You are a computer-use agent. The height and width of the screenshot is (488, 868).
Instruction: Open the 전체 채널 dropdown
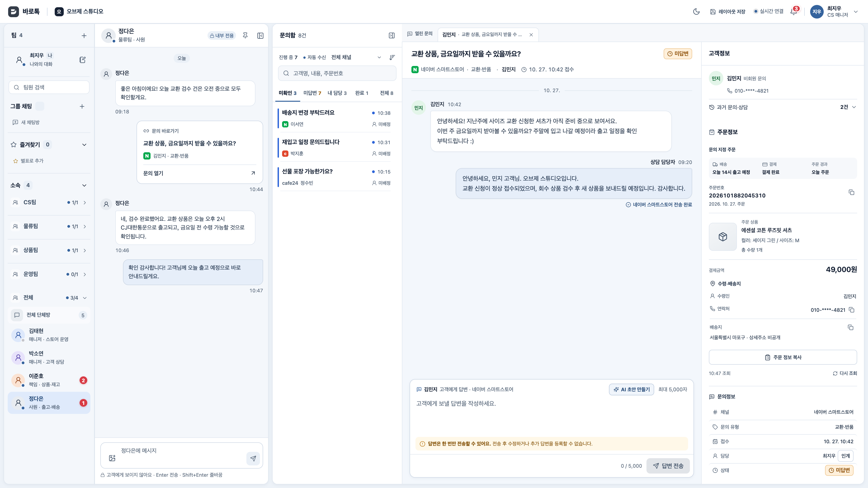click(x=356, y=57)
